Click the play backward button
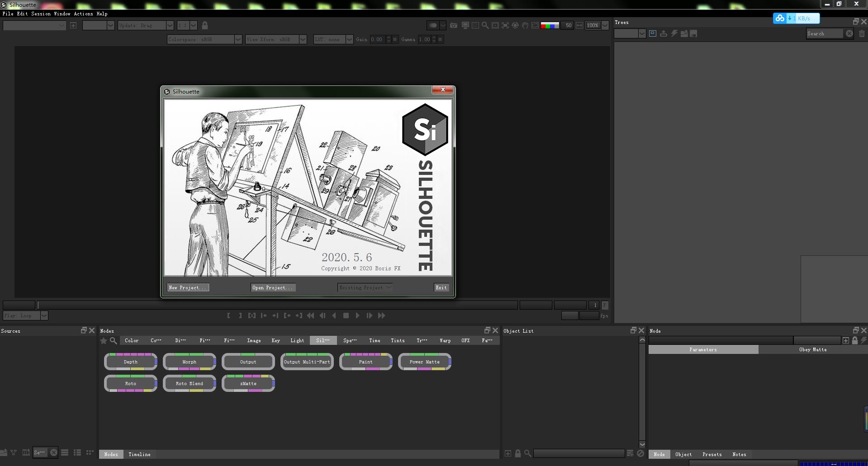 click(x=334, y=315)
